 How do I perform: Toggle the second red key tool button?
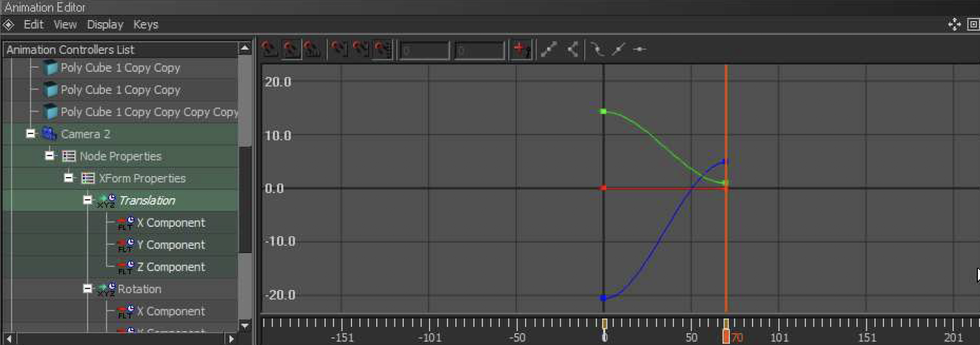point(290,50)
